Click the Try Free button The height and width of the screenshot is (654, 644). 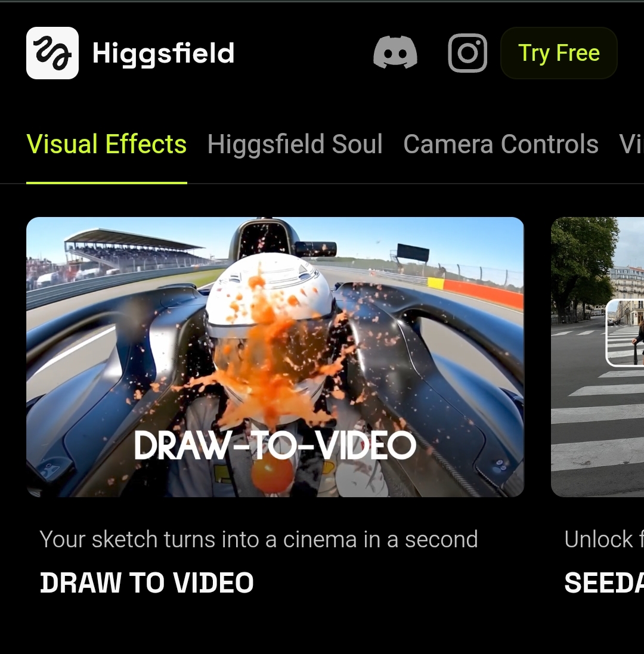[x=559, y=53]
